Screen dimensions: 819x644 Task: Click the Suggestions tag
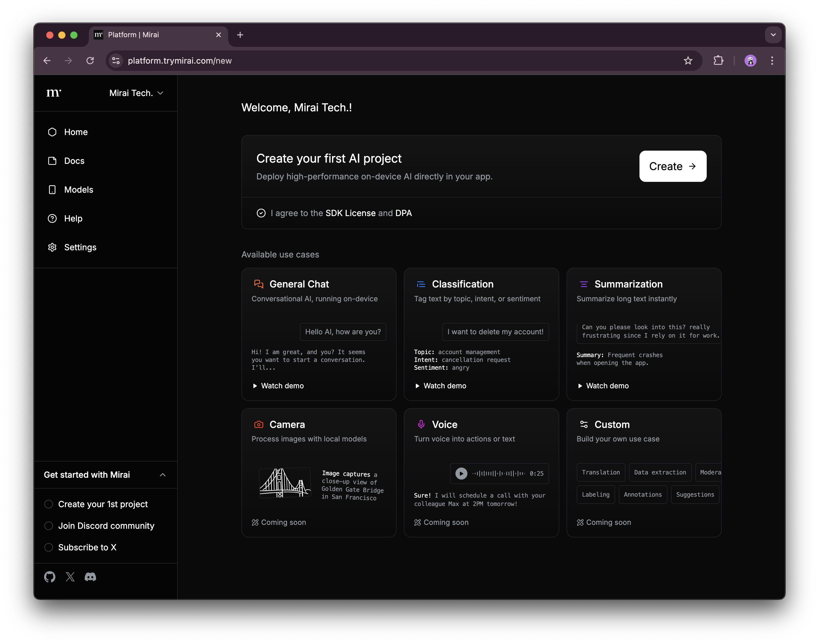pyautogui.click(x=695, y=495)
